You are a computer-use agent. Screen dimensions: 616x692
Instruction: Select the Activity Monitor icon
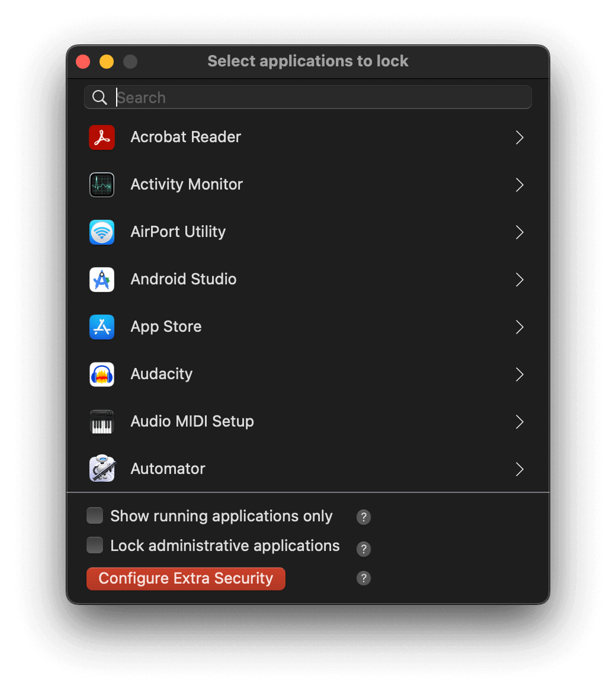coord(102,184)
